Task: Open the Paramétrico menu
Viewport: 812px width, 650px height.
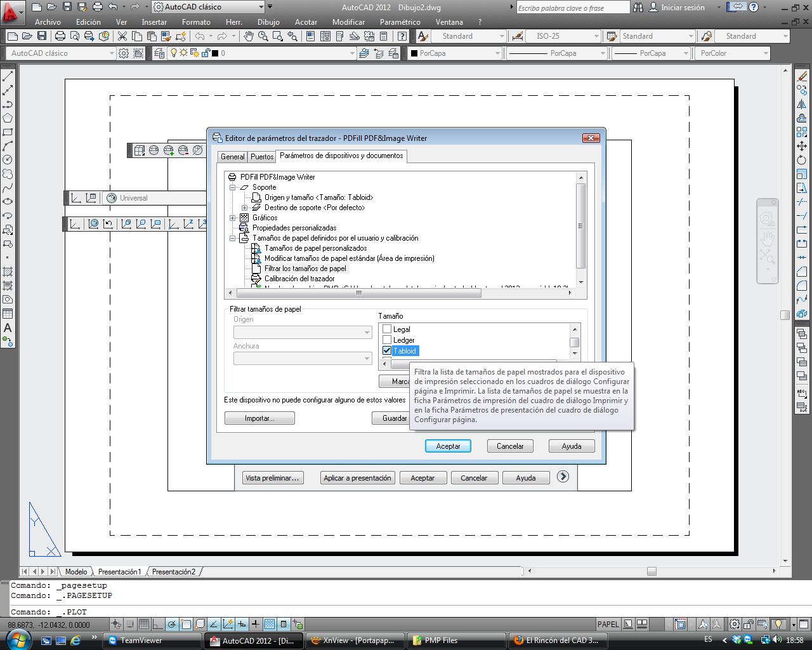Action: 400,22
